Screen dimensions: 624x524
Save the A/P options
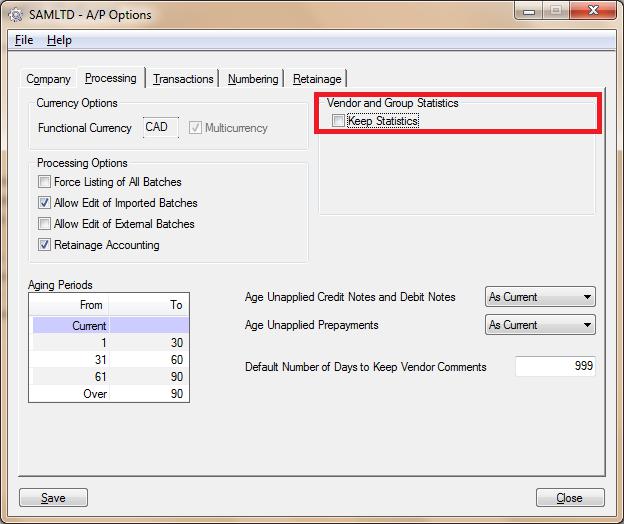pos(53,498)
